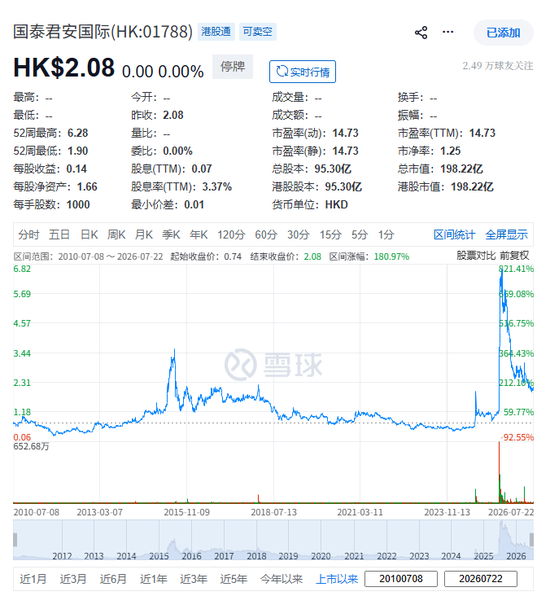Open the three-dot more options menu
Screen dimensions: 550x596
click(448, 32)
